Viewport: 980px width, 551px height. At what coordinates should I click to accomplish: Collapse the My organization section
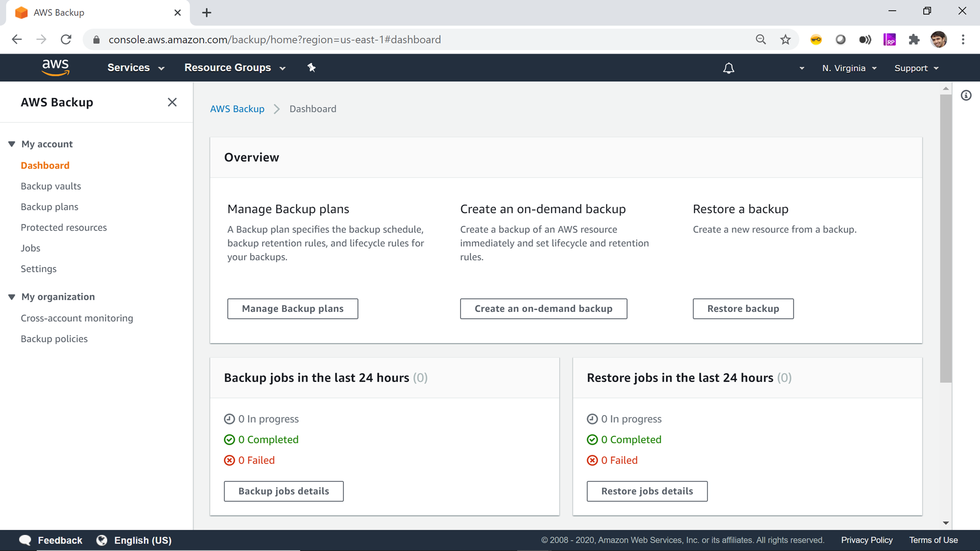(12, 297)
